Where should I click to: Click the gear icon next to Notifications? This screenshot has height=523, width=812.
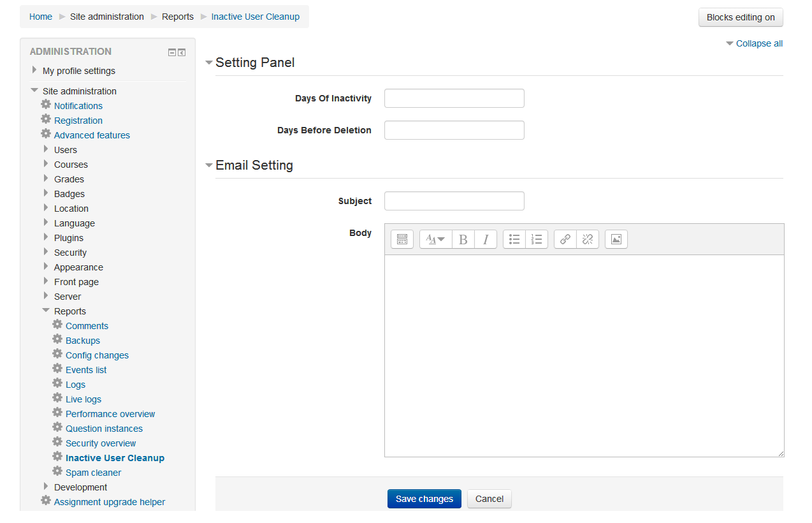(46, 105)
